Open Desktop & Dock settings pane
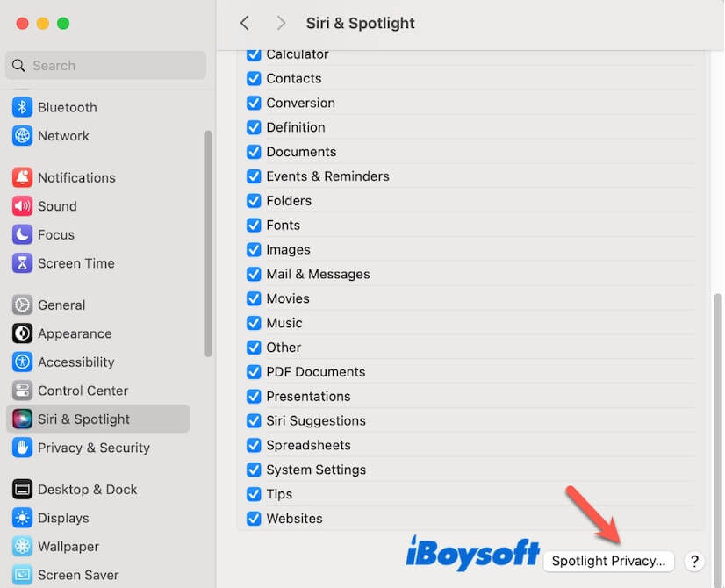The width and height of the screenshot is (725, 588). [x=87, y=490]
